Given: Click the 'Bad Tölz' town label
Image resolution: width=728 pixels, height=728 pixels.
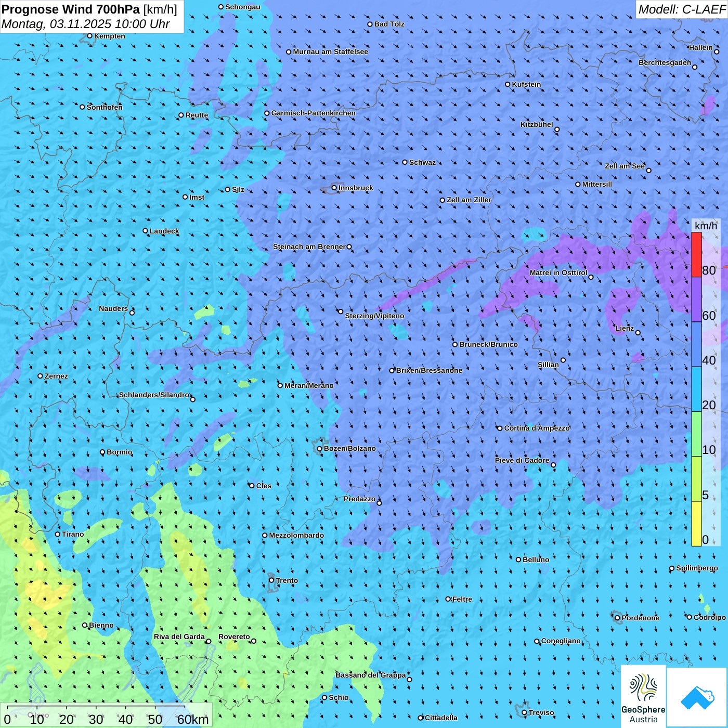Looking at the screenshot, I should click(x=389, y=24).
